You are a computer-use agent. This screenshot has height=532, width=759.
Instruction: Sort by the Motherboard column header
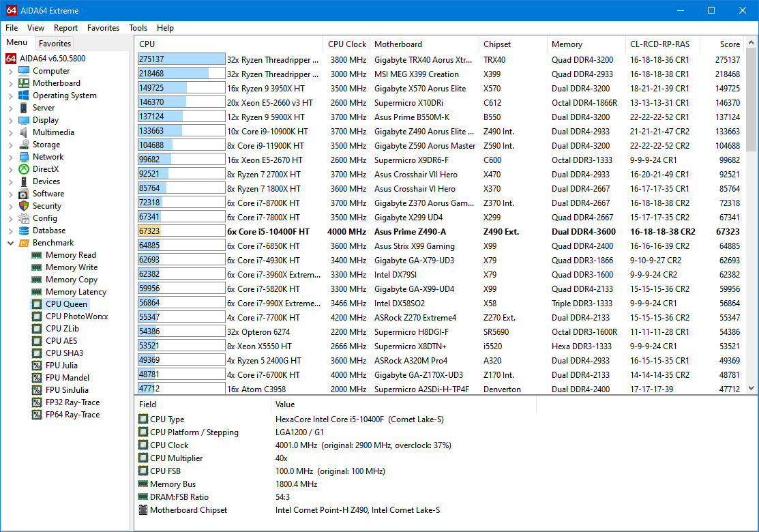425,44
